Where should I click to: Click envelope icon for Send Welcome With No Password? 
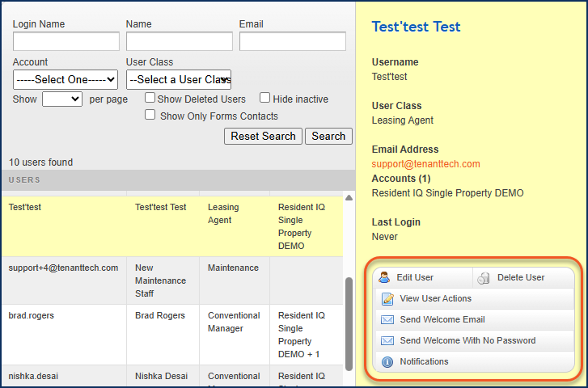pos(387,341)
